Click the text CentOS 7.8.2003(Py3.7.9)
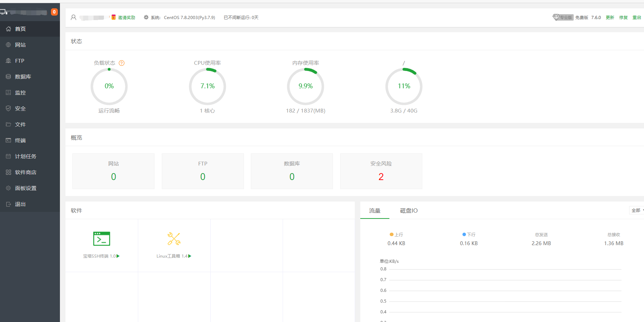 (189, 18)
